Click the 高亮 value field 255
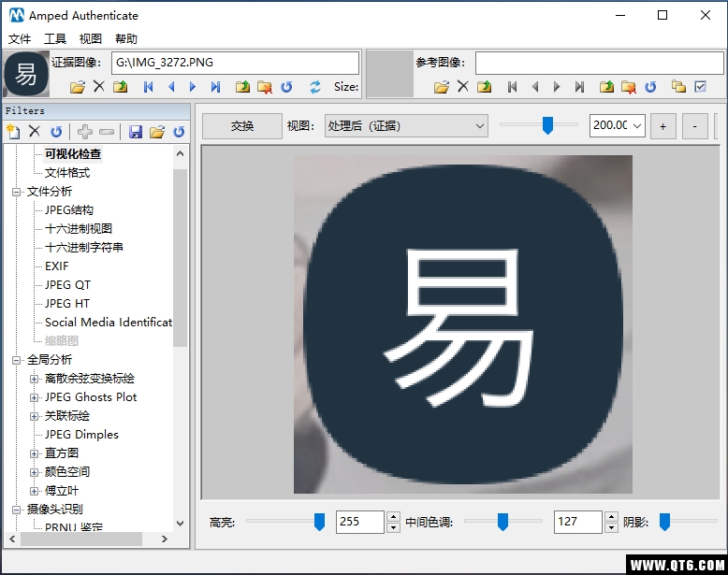Screen dimensions: 728x575 coord(360,522)
